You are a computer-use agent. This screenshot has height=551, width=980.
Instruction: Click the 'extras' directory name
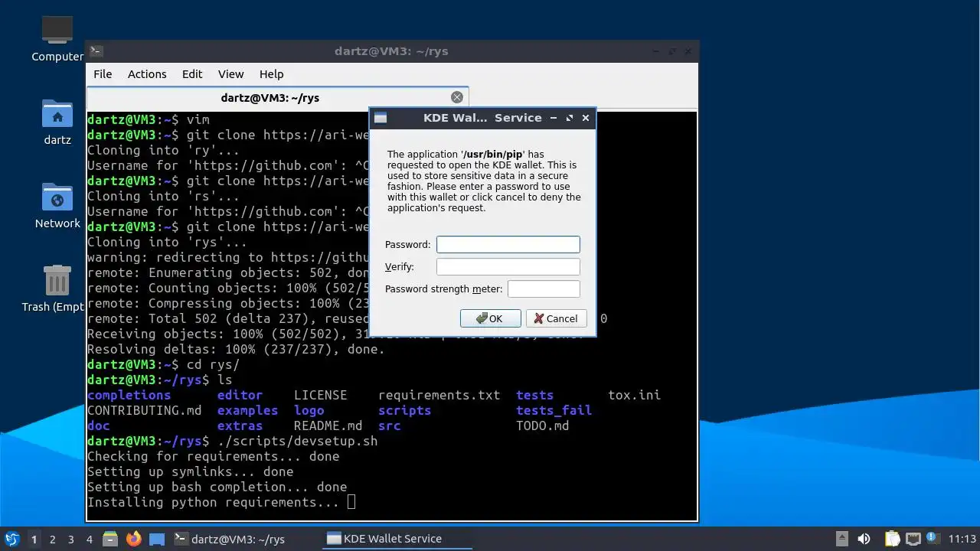point(240,425)
